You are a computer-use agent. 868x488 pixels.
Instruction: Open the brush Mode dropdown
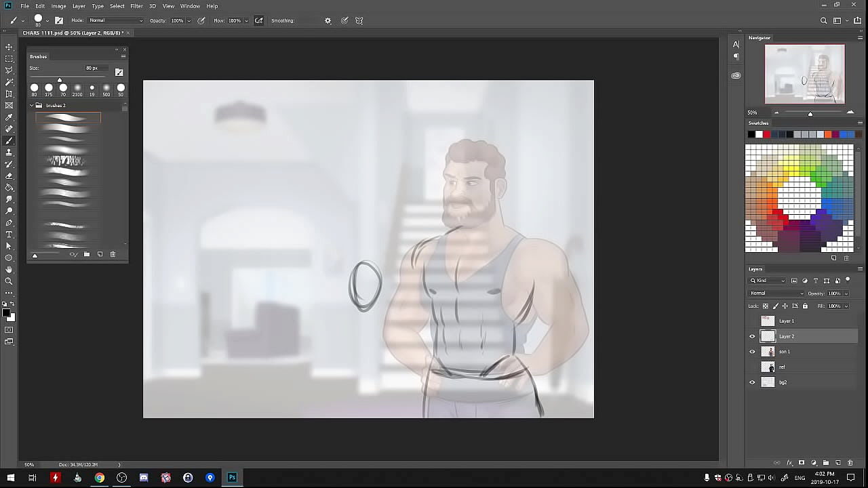pos(116,20)
